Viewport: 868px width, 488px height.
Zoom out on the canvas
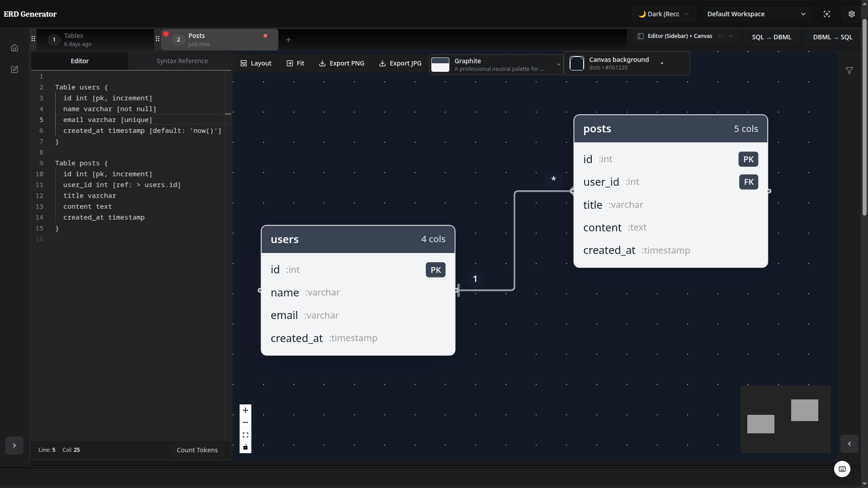click(x=245, y=422)
